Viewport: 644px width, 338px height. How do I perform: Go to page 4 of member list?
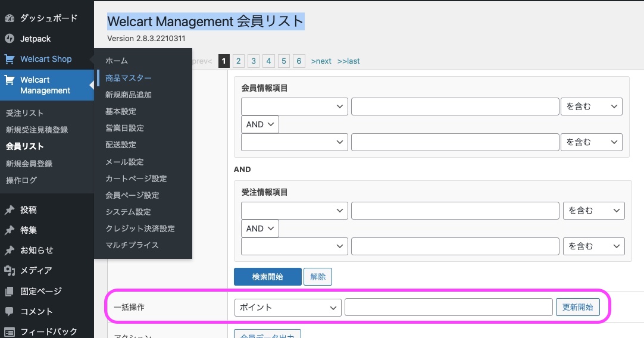tap(268, 61)
